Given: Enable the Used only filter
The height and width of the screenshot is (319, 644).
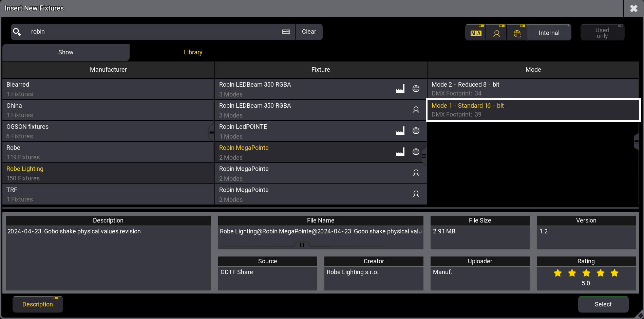Looking at the screenshot, I should click(x=602, y=33).
